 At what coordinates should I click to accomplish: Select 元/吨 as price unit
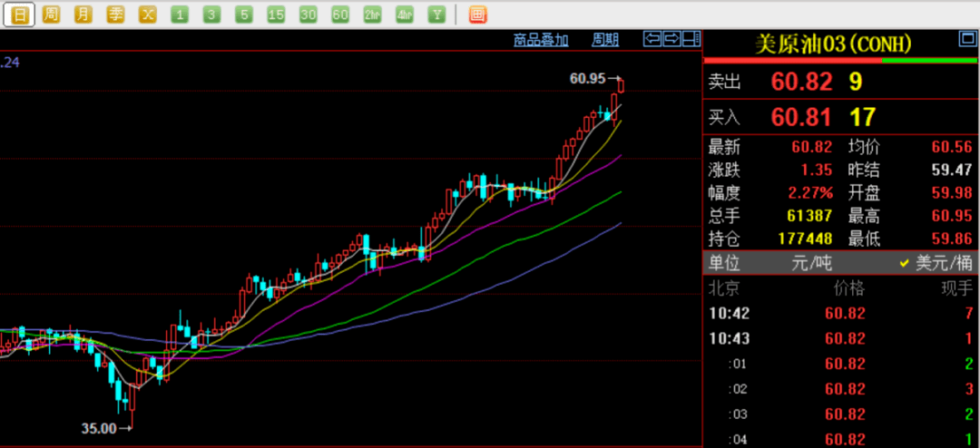812,263
